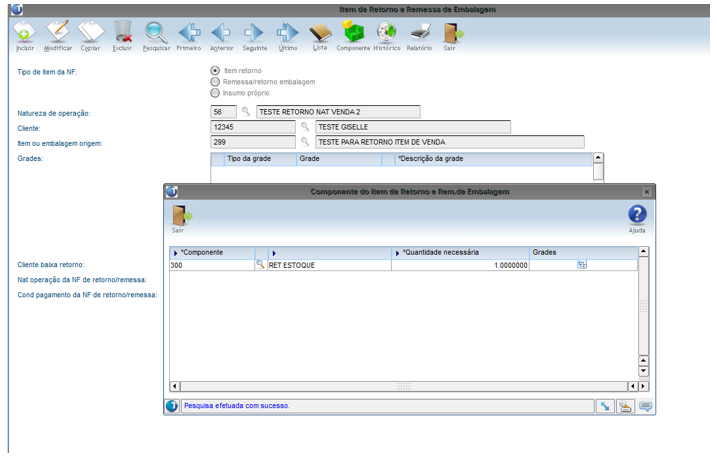This screenshot has width=717, height=464.
Task: Open the Relatório printer icon
Action: pyautogui.click(x=419, y=32)
